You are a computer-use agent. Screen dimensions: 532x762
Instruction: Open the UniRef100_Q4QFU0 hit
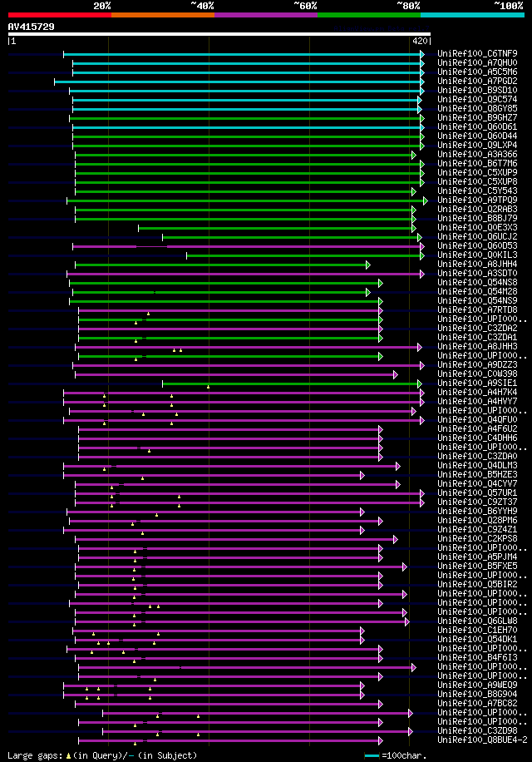478,419
